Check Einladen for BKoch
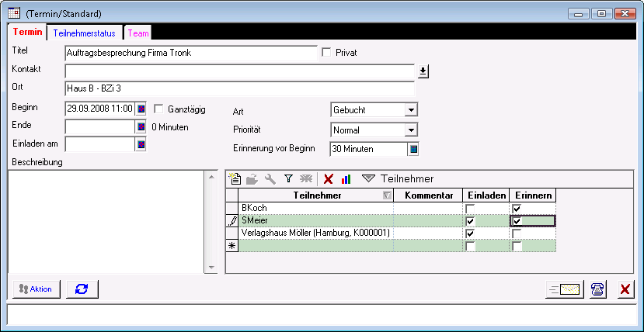Image resolution: width=644 pixels, height=332 pixels. coord(470,209)
